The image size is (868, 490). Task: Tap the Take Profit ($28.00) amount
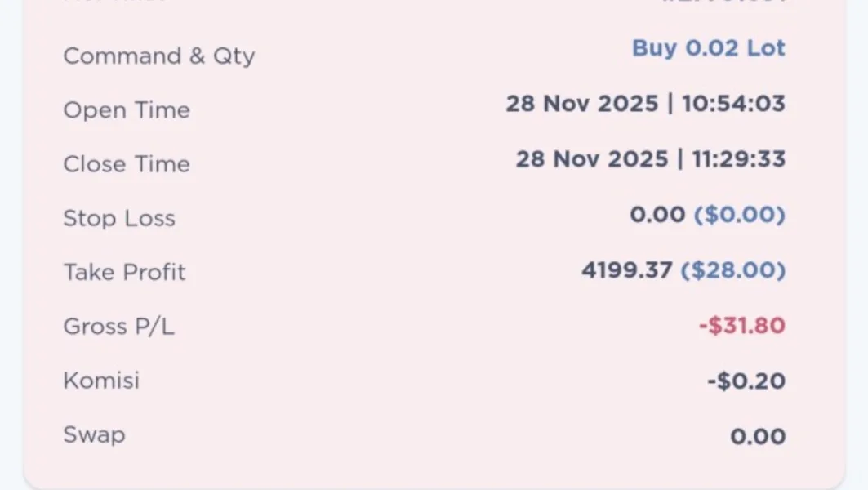click(x=733, y=270)
